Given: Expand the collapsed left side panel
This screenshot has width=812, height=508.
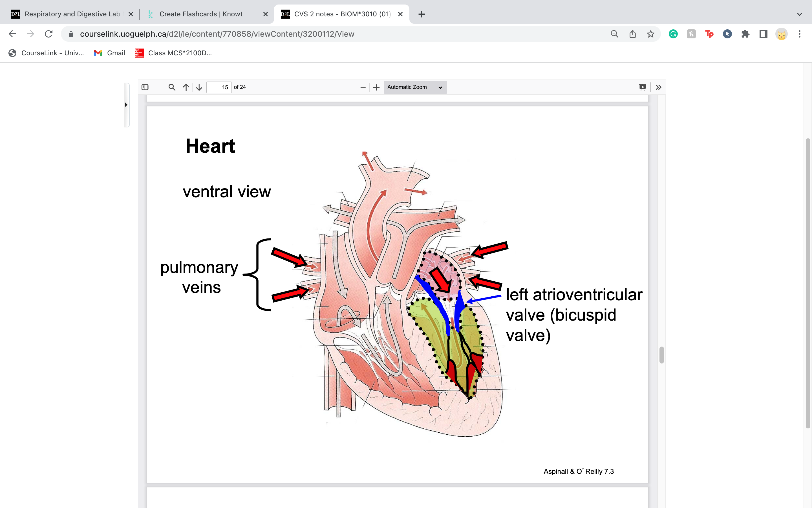Looking at the screenshot, I should (x=127, y=105).
